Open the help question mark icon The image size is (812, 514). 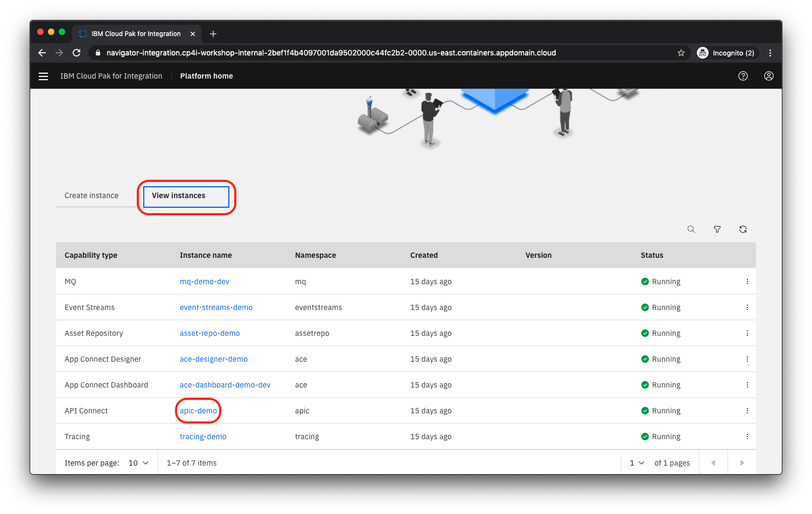click(743, 76)
